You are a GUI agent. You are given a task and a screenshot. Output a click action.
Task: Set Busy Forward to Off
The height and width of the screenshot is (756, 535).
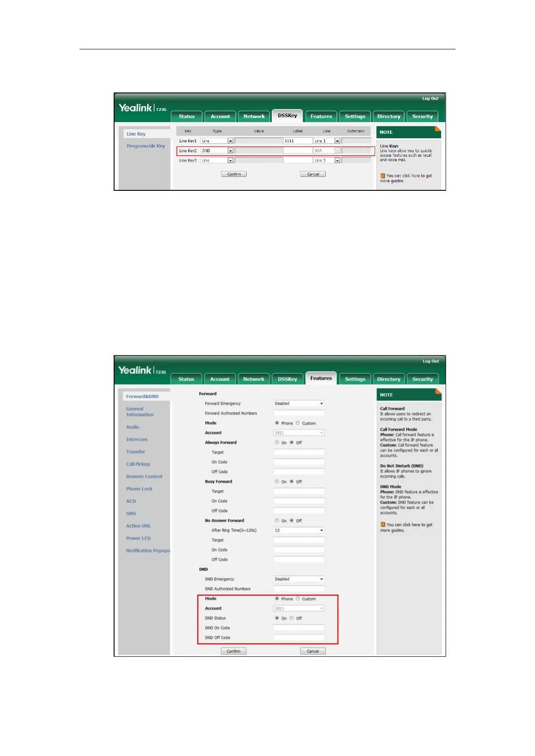coord(292,482)
